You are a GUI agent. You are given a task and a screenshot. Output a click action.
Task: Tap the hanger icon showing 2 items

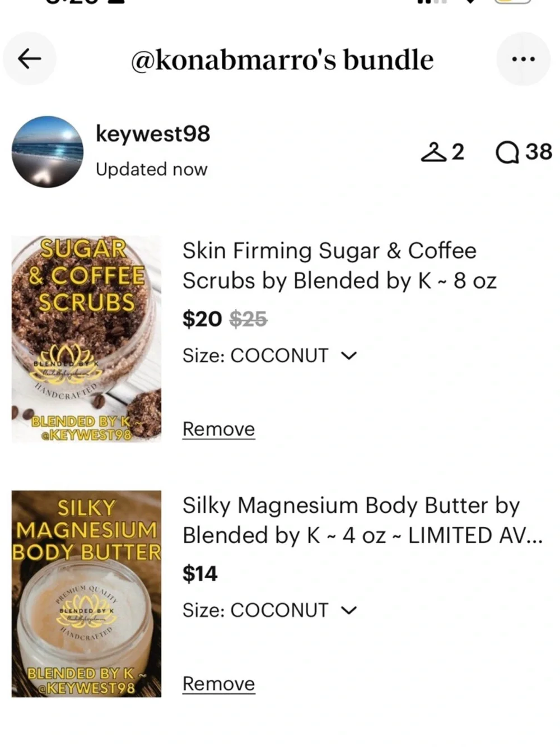(442, 152)
